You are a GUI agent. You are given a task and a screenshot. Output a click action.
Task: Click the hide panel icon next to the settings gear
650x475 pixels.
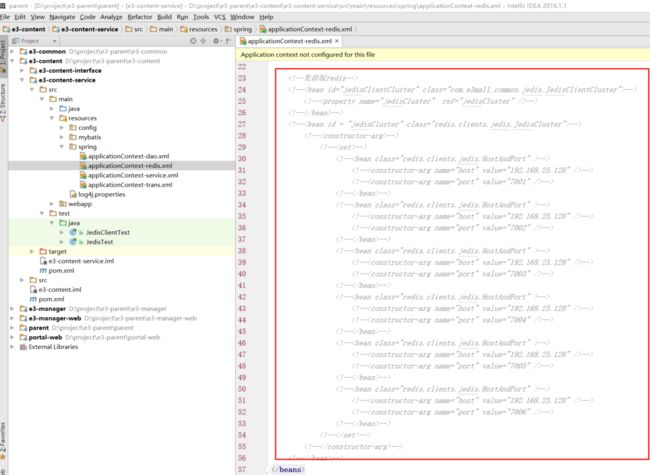(228, 41)
